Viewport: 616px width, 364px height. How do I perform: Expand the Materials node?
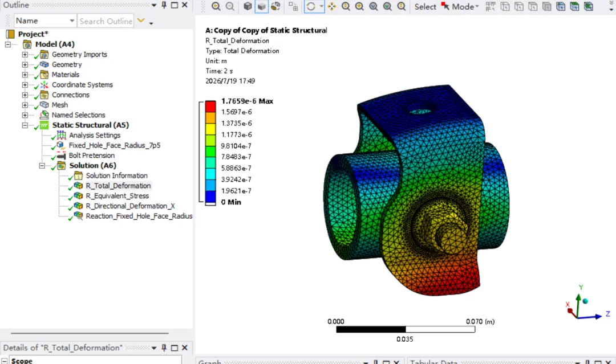[25, 75]
